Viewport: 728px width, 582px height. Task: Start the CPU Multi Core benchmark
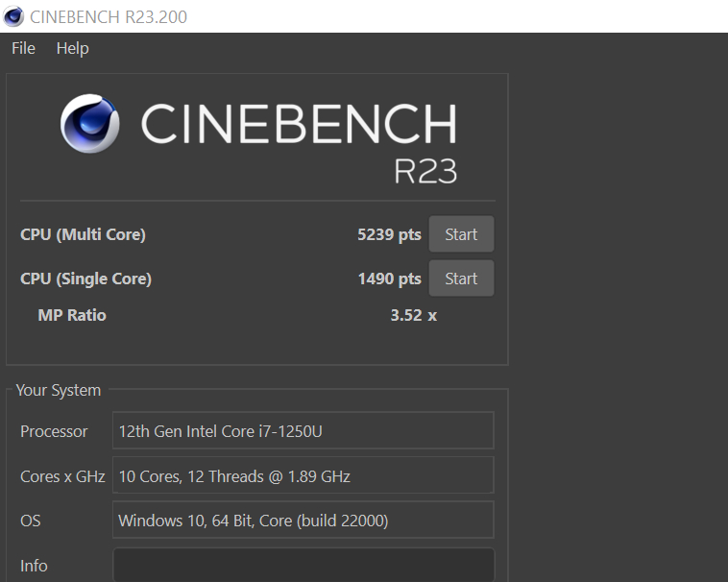[461, 234]
